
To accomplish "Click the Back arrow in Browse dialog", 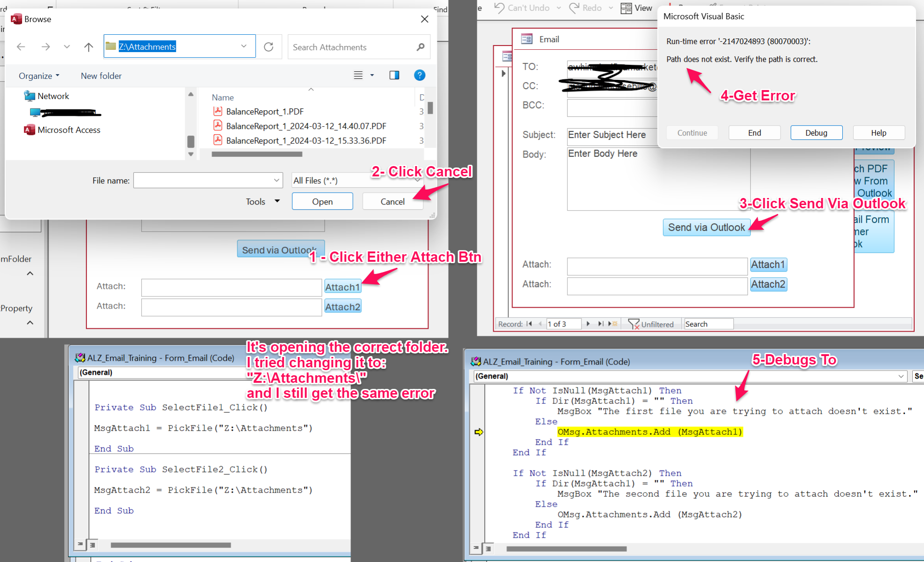I will 21,47.
